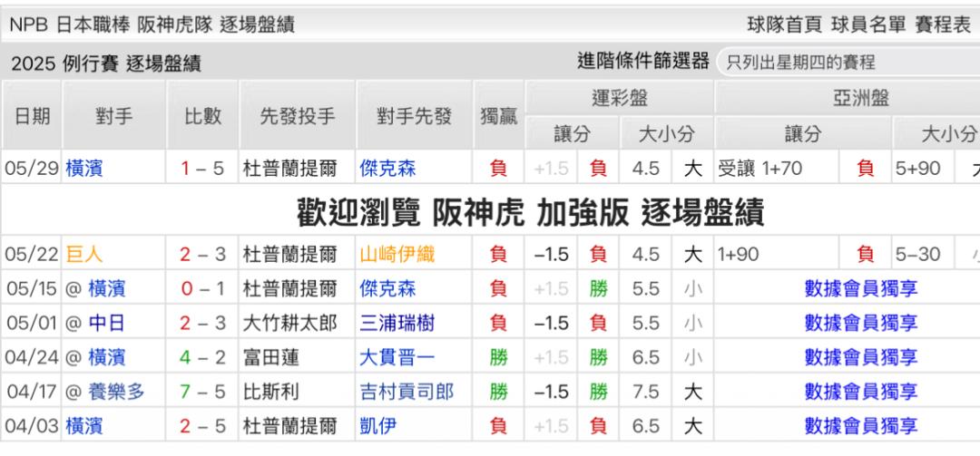Screen dimensions: 980x456
Task: Click opposing starter 凱伊
Action: tap(378, 426)
